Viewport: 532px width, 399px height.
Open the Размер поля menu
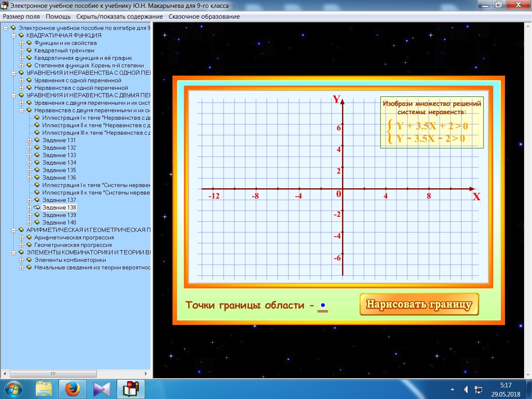(21, 17)
